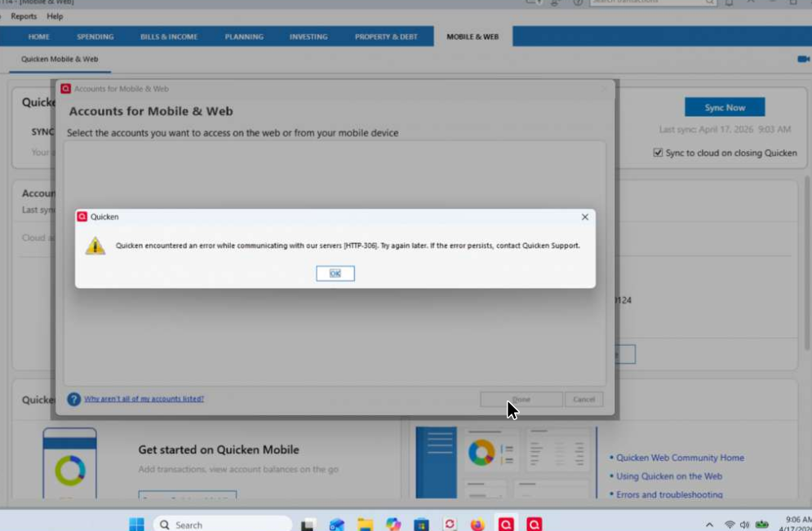Screen dimensions: 812x531
Task: Open the Help menu
Action: [x=55, y=16]
